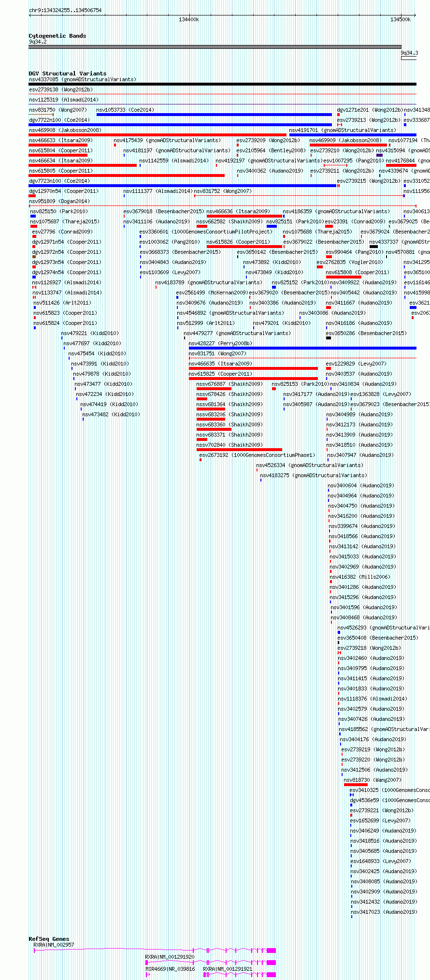
Task: Open the RXRA|NM_001291920 transcript label
Action: (x=170, y=957)
